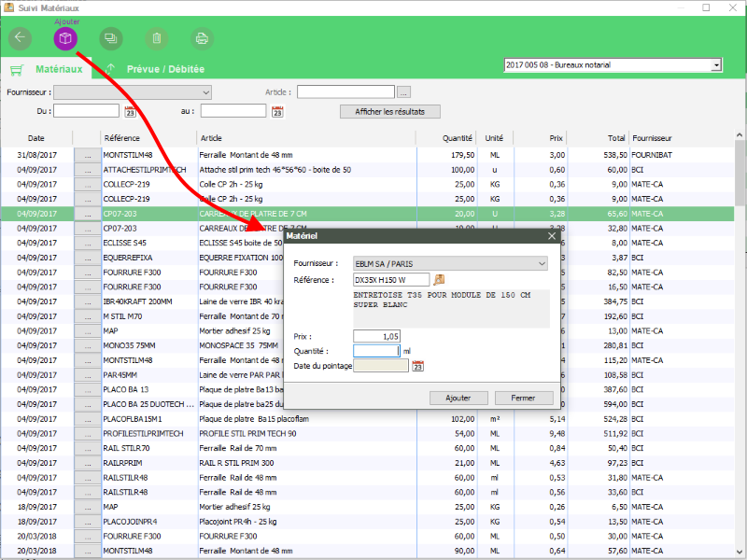The height and width of the screenshot is (560, 747).
Task: Click the Fermer button in dialog
Action: coord(524,399)
